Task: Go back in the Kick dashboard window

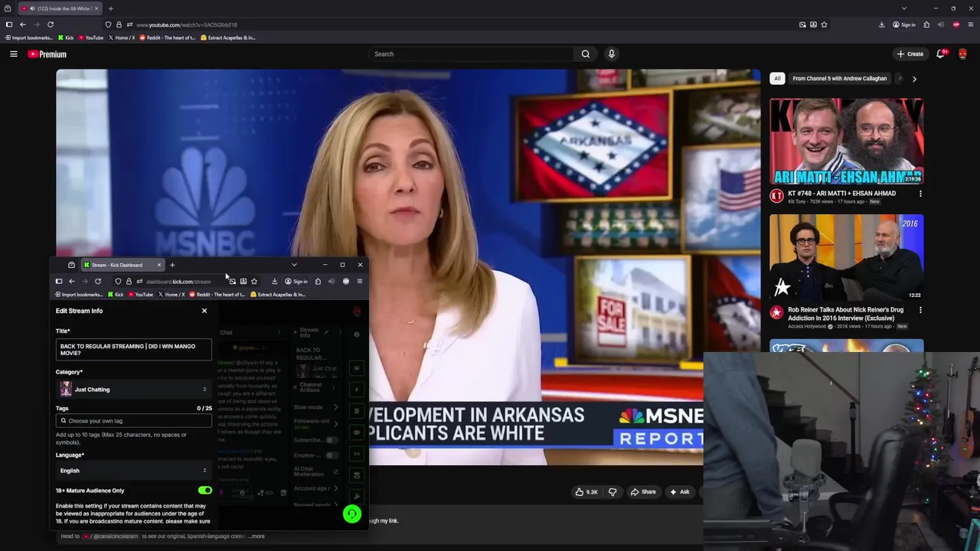Action: pyautogui.click(x=72, y=282)
